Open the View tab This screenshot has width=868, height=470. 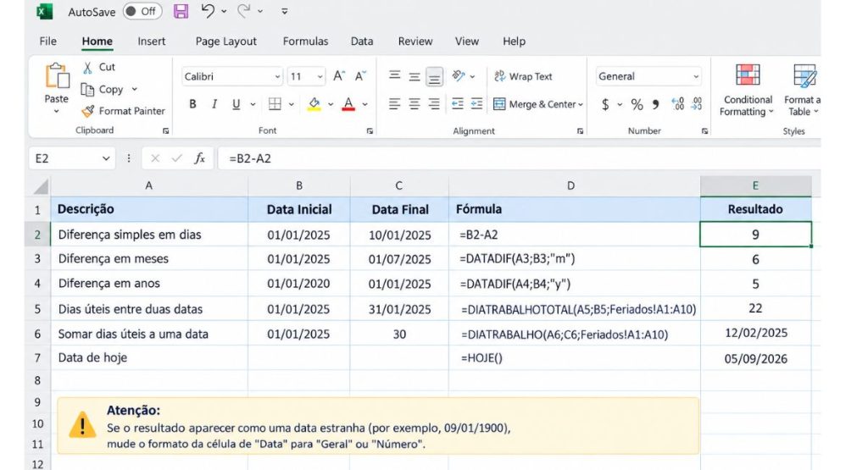[x=467, y=41]
